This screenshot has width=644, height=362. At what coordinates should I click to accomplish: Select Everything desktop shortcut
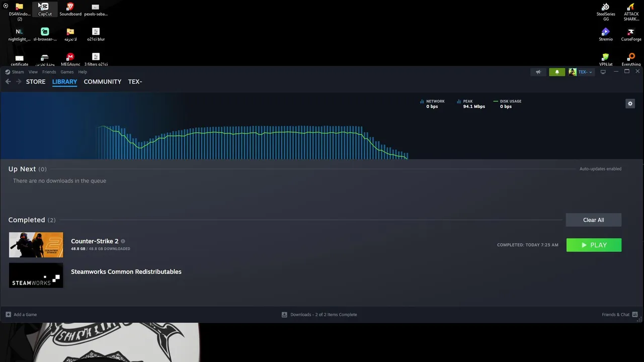(x=631, y=60)
